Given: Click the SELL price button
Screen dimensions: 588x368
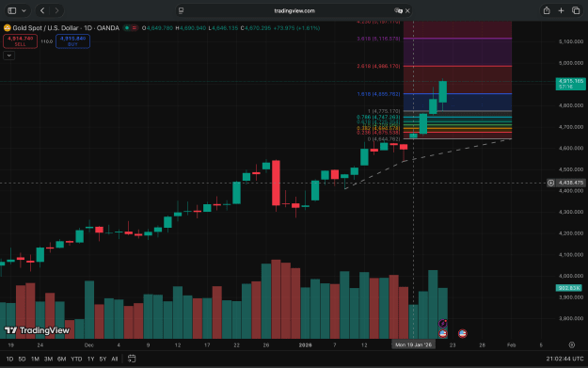Looking at the screenshot, I should pyautogui.click(x=21, y=41).
